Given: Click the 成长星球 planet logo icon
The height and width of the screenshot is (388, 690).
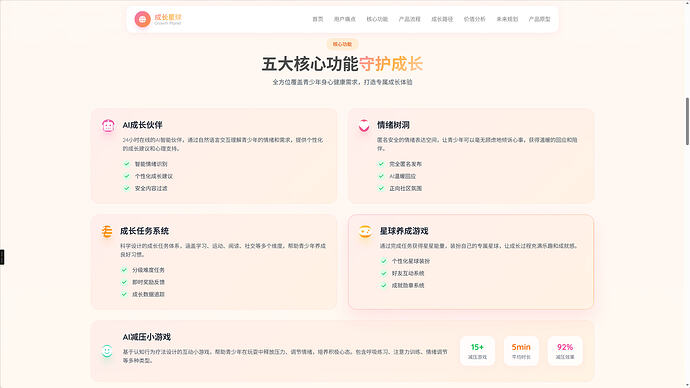Looking at the screenshot, I should 142,19.
